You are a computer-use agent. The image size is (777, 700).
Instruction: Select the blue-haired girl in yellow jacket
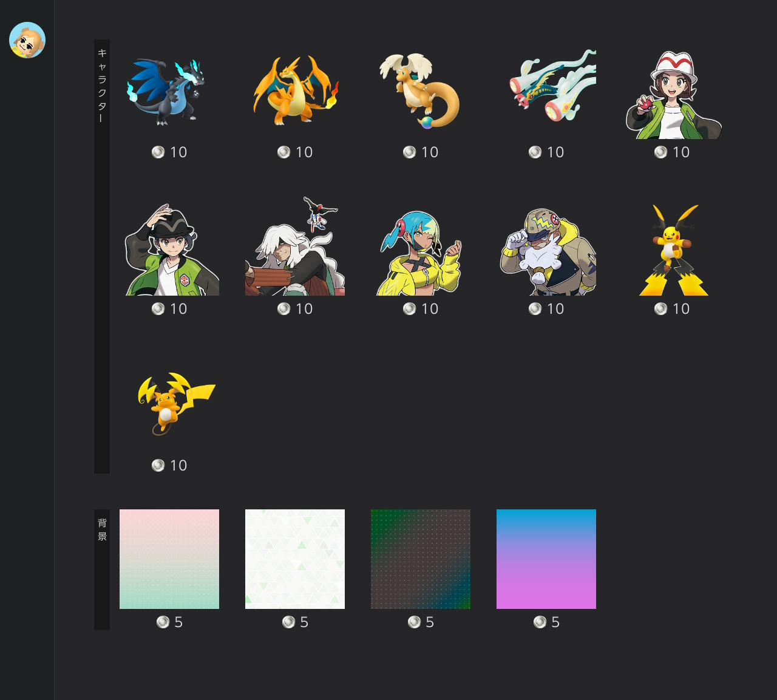click(420, 252)
